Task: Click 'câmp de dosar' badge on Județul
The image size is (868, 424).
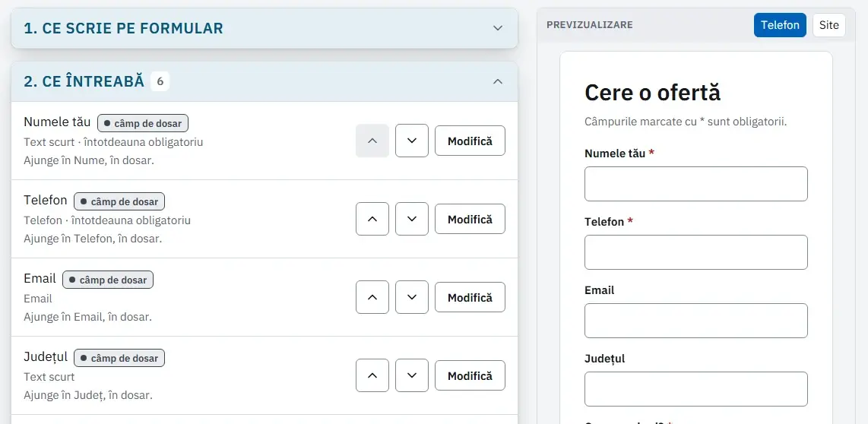Action: click(119, 358)
